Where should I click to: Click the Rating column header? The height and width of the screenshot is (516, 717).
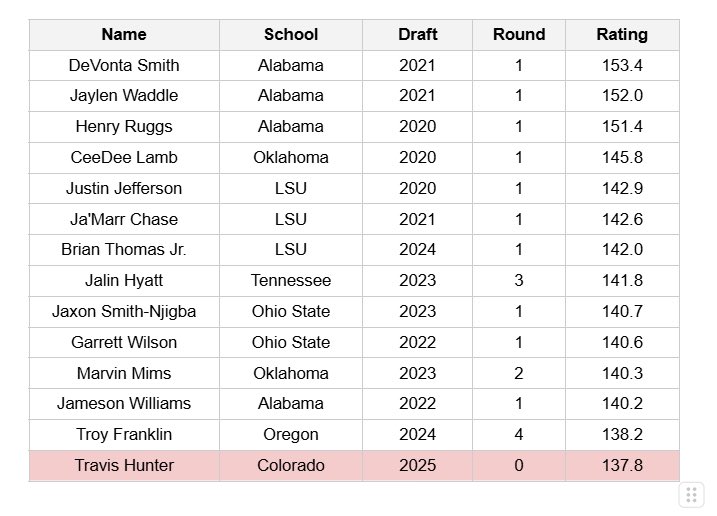(x=622, y=35)
